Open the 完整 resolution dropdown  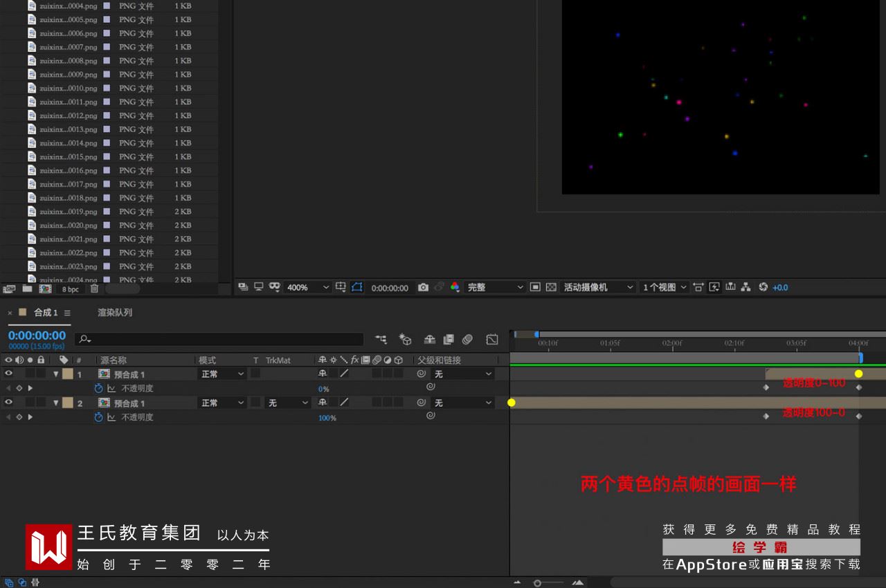click(x=495, y=287)
